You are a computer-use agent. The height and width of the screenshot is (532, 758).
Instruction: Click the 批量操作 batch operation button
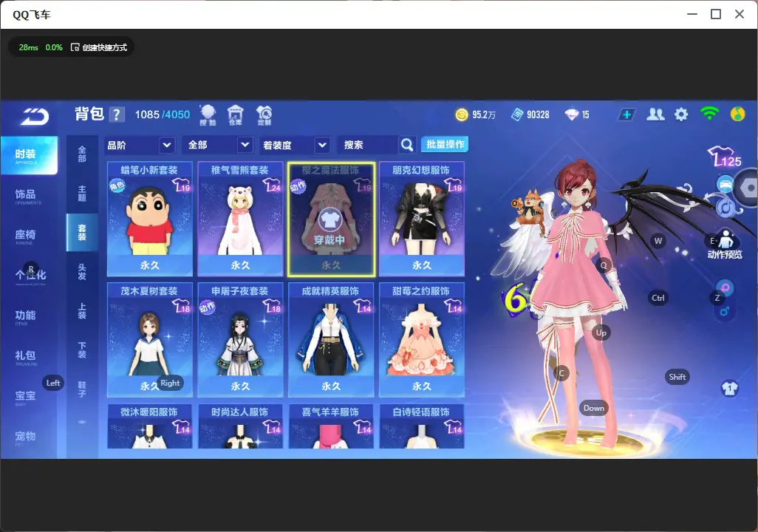click(445, 145)
